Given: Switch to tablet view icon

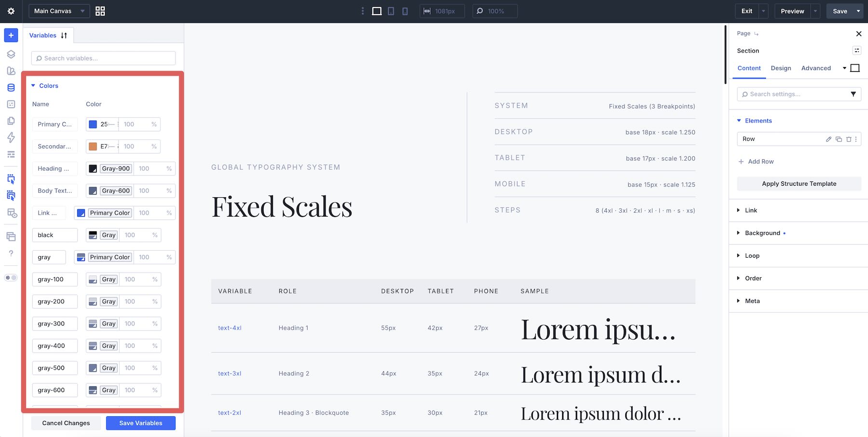Looking at the screenshot, I should pos(391,11).
